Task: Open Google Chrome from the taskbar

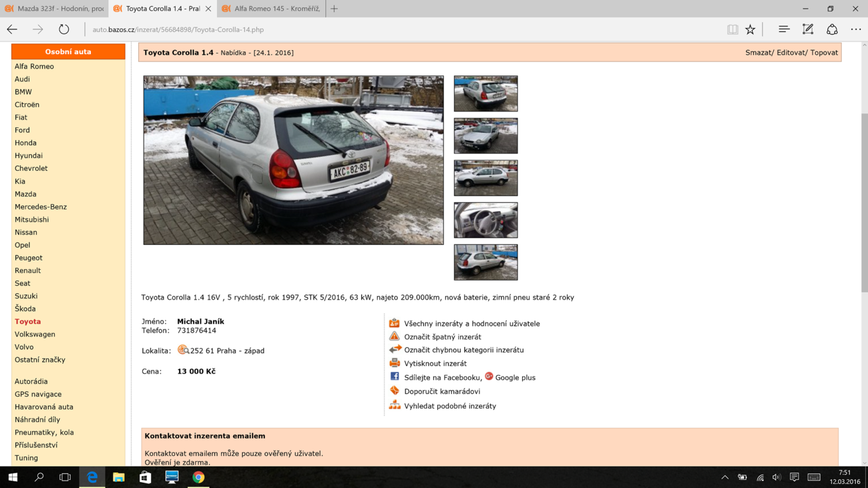Action: (198, 477)
